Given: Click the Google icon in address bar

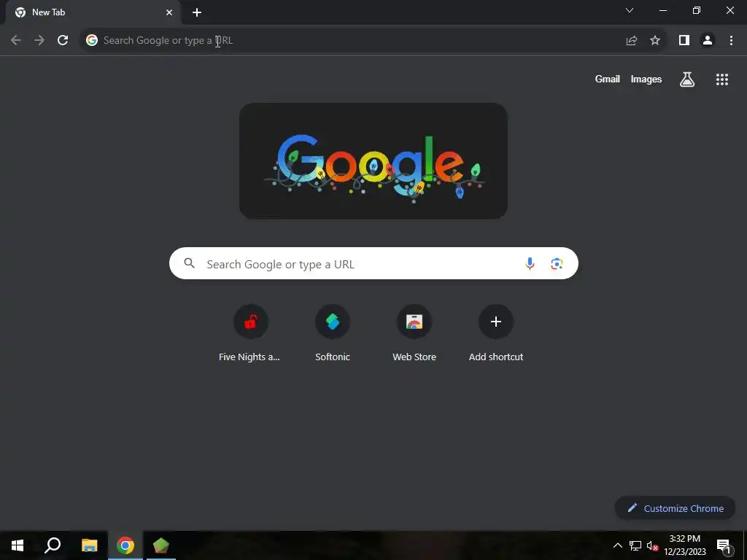Looking at the screenshot, I should click(x=92, y=41).
